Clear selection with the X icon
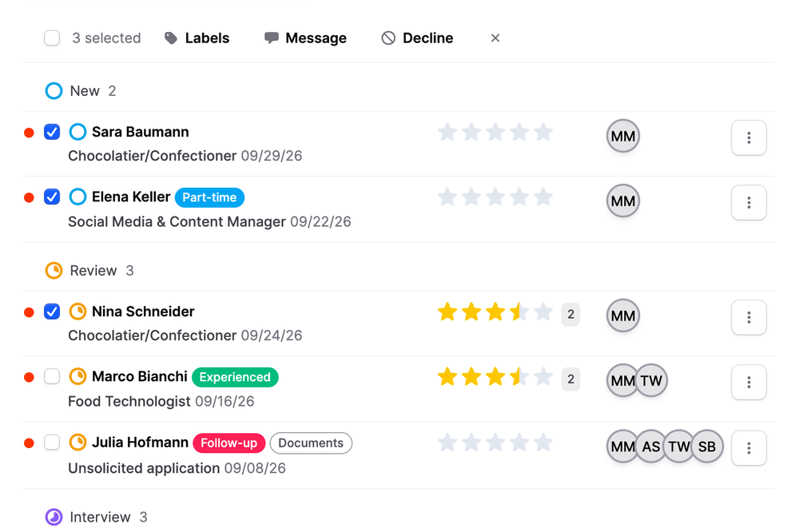This screenshot has width=799, height=532. (x=495, y=38)
